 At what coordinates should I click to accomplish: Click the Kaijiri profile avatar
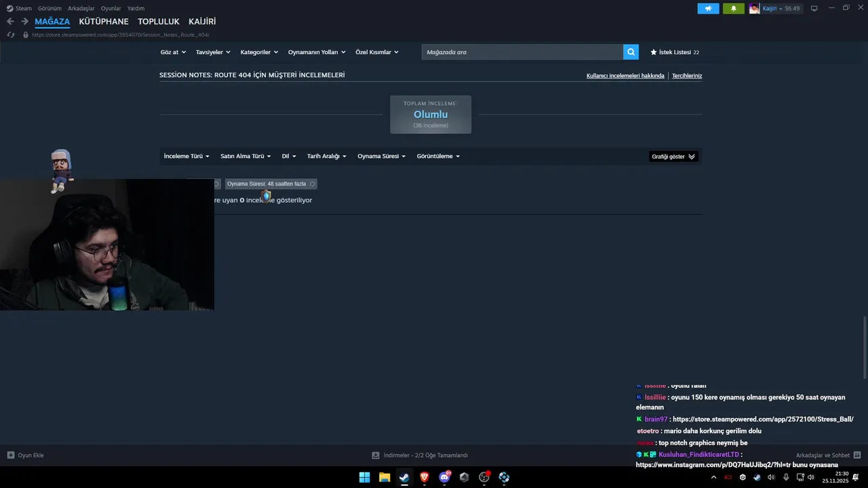[x=754, y=8]
